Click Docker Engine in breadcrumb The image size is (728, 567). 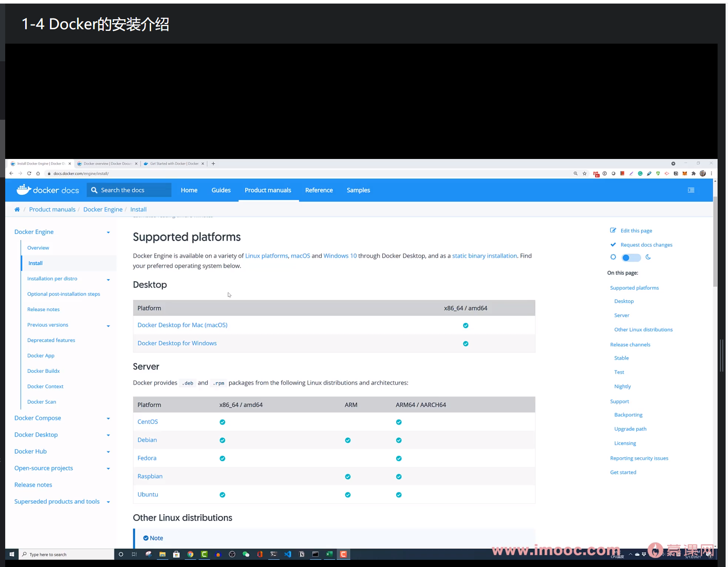tap(103, 209)
